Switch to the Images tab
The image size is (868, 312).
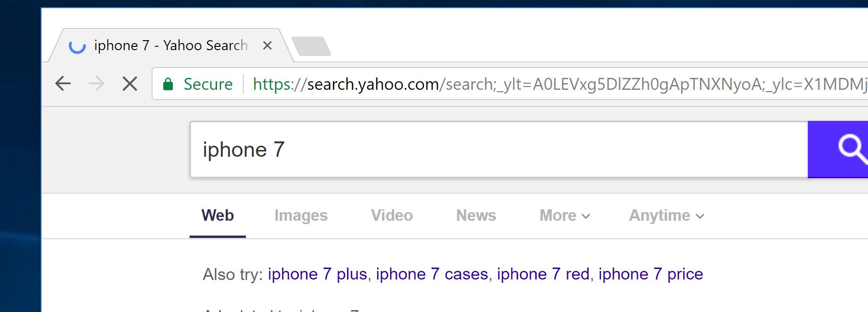tap(301, 215)
